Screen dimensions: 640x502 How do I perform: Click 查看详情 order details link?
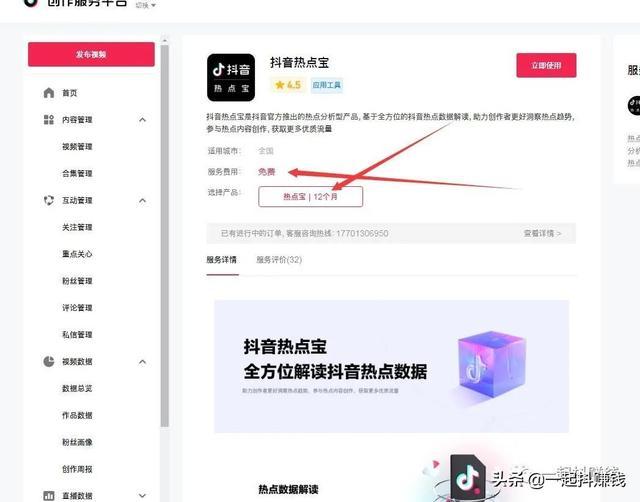(542, 233)
